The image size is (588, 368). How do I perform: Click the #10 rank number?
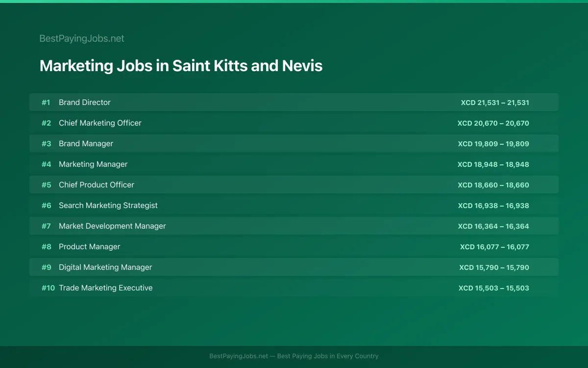click(x=48, y=288)
